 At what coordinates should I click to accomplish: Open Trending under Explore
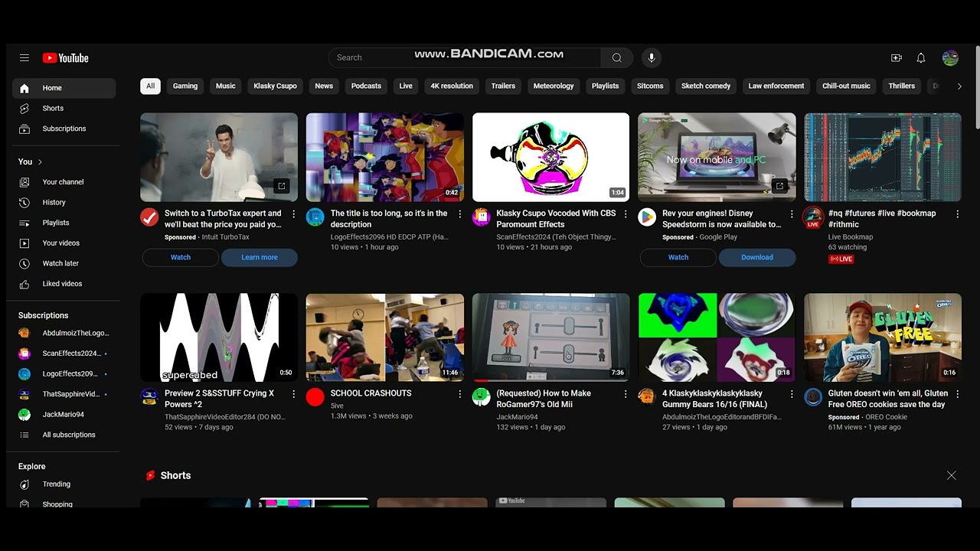click(64, 484)
